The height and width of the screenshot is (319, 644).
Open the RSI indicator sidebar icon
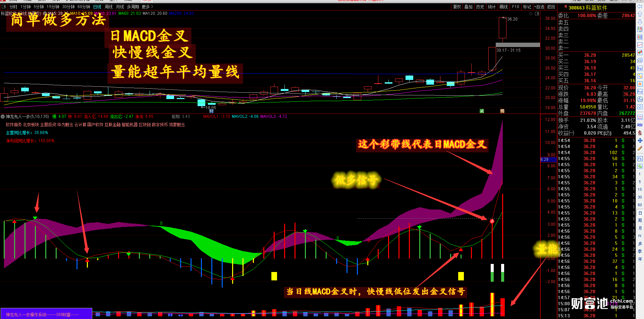[x=640, y=125]
